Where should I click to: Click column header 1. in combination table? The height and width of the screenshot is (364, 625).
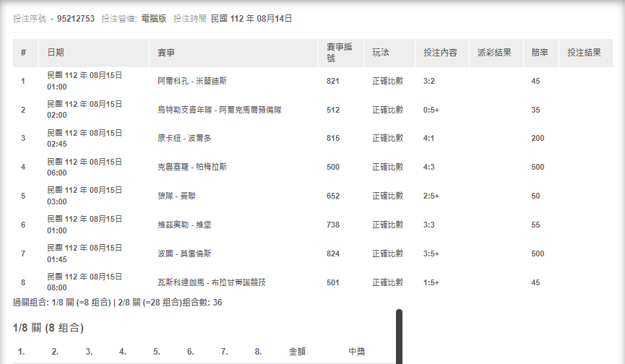(x=21, y=352)
